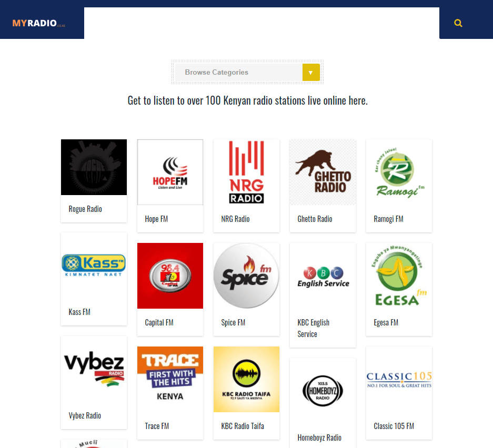Click the KBC English Service text link
493x448 pixels.
pyautogui.click(x=314, y=328)
